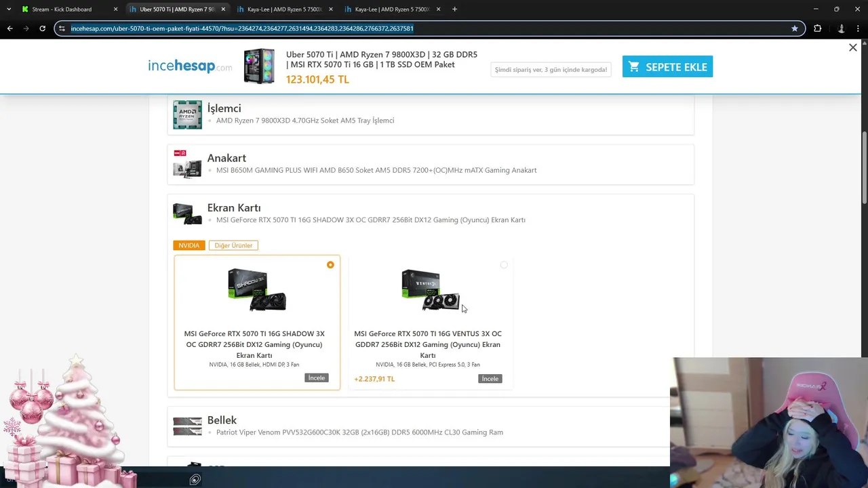Close the first Kaya-Lee tab

(331, 9)
